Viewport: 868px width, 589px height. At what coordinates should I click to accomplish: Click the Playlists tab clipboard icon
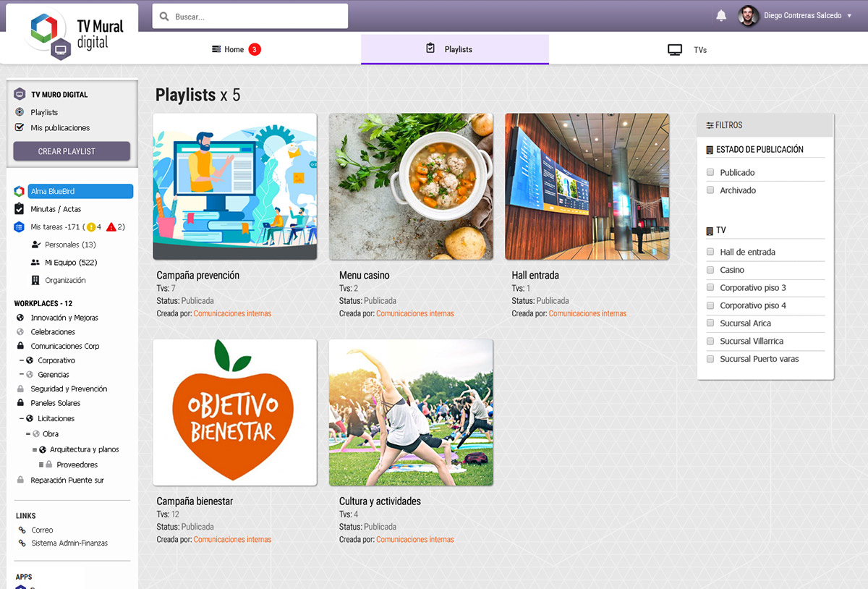pyautogui.click(x=430, y=48)
